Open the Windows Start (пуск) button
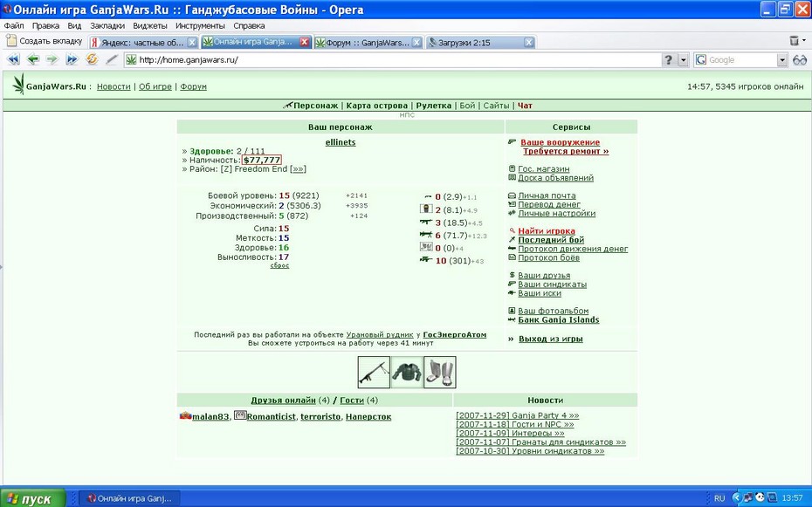Image resolution: width=812 pixels, height=507 pixels. click(32, 498)
